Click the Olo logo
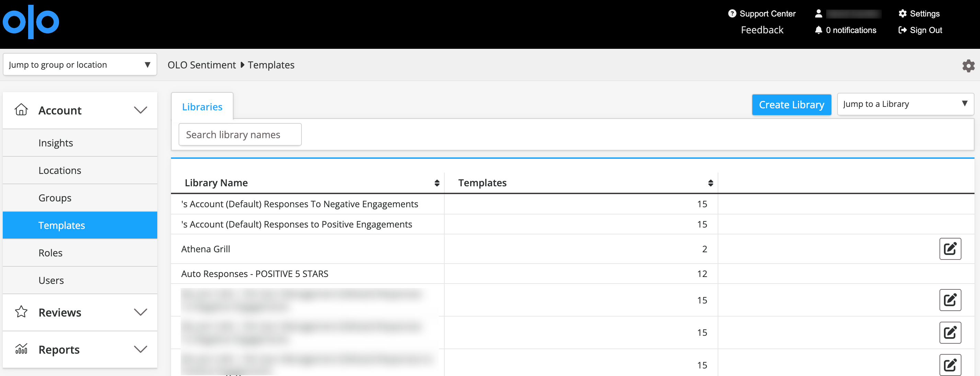This screenshot has height=376, width=980. click(31, 22)
